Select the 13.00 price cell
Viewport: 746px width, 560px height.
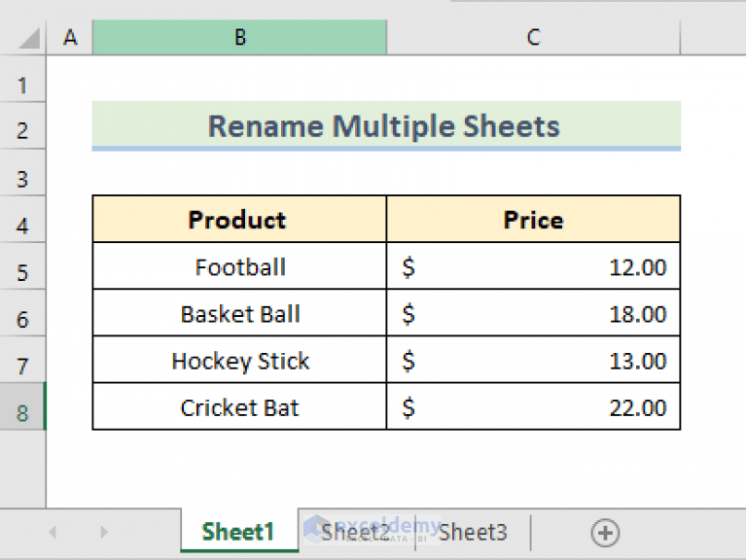click(533, 360)
